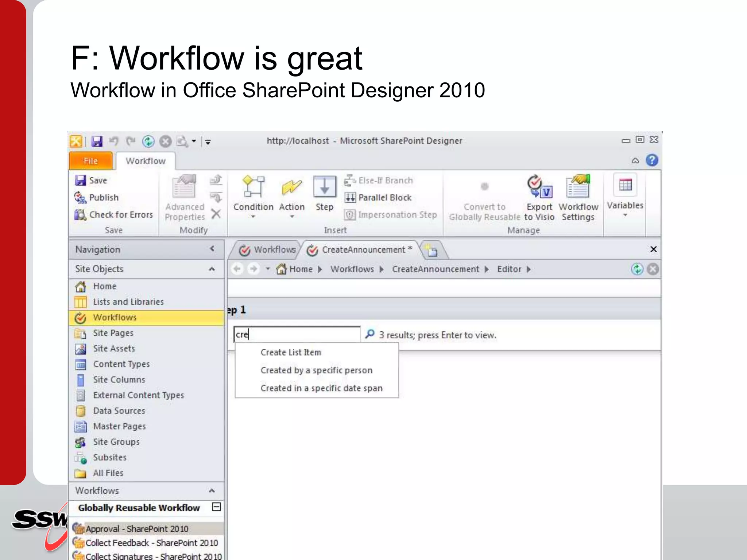Image resolution: width=747 pixels, height=560 pixels.
Task: Click the 'cre' search input field
Action: pos(297,334)
